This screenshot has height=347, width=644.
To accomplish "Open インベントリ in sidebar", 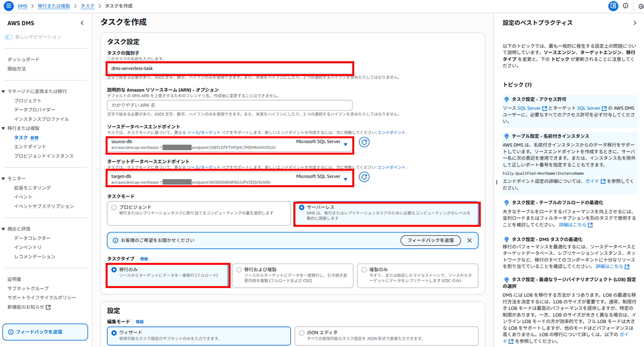I will (28, 247).
